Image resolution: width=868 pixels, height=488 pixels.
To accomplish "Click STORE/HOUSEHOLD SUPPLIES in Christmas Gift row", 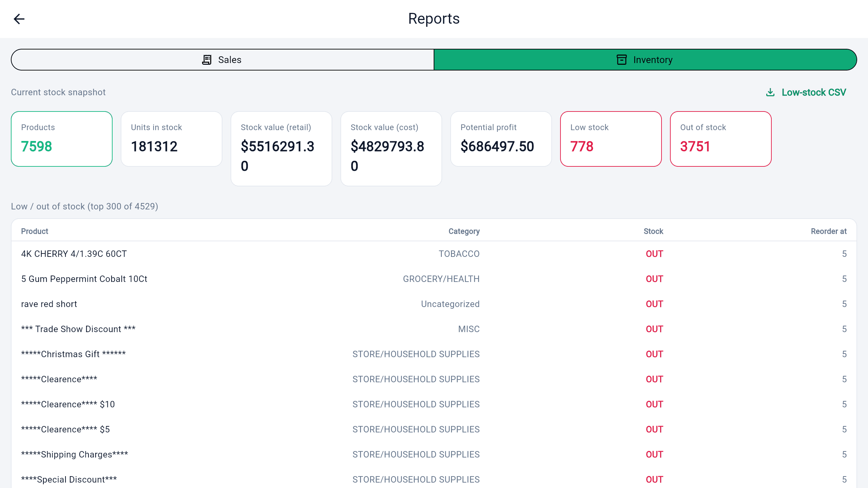I will click(416, 354).
